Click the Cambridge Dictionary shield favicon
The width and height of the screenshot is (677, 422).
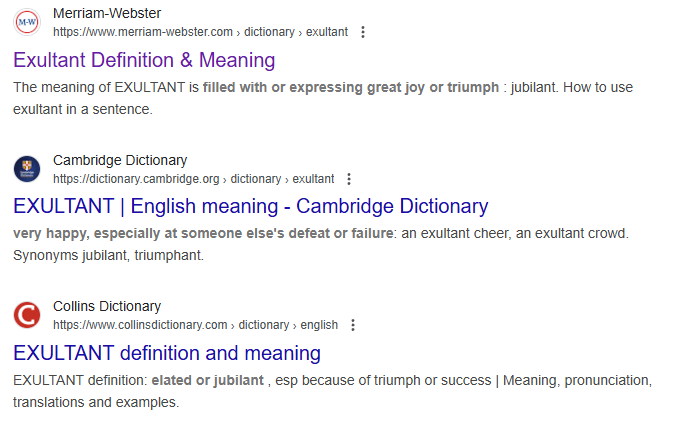click(x=27, y=169)
